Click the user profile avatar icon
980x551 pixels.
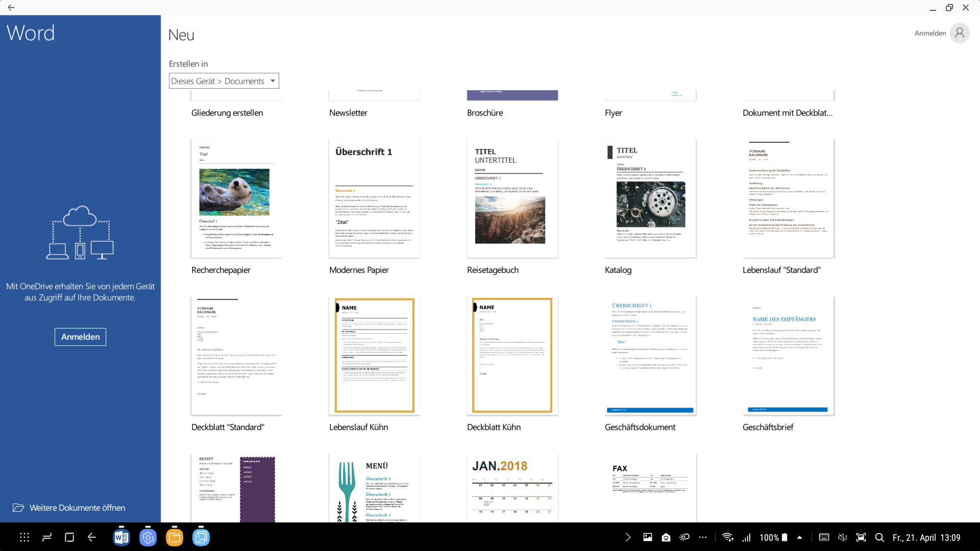point(960,33)
